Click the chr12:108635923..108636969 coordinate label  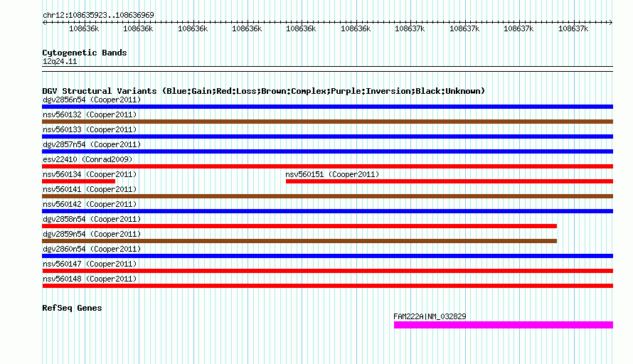point(98,15)
